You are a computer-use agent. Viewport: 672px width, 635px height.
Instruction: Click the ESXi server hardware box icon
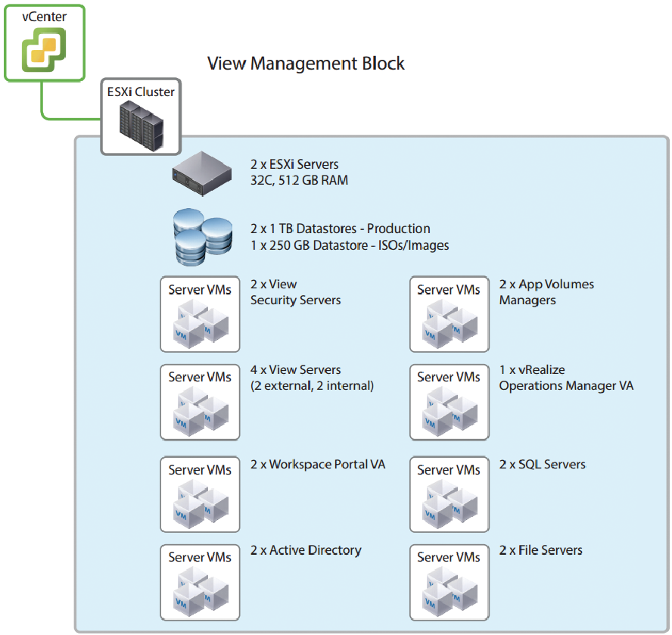(x=202, y=173)
